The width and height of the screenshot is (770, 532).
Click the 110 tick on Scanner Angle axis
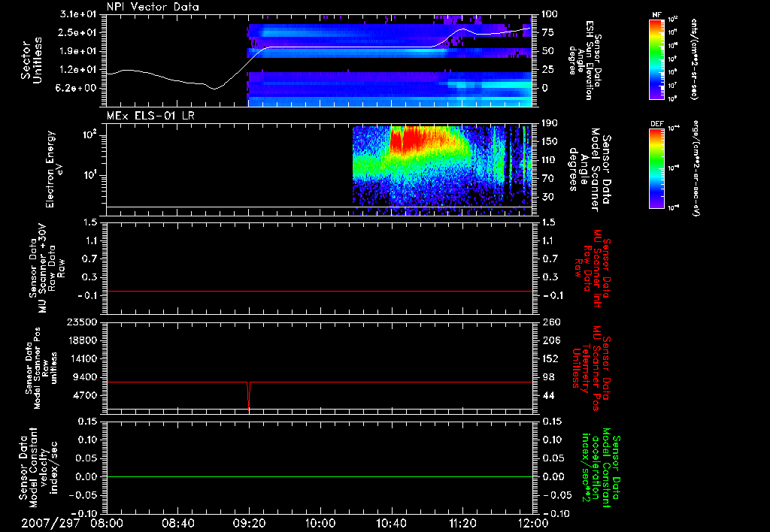pyautogui.click(x=550, y=160)
